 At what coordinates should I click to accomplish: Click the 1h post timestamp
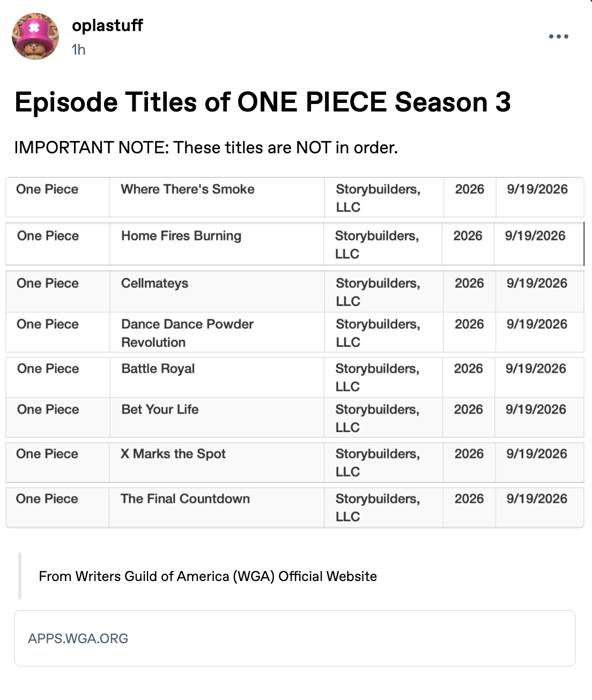click(79, 50)
